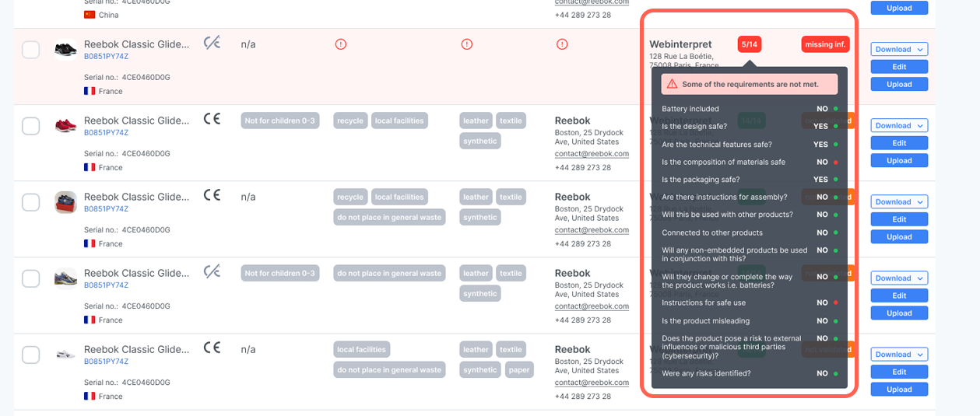980x416 pixels.
Task: Click the missing inf. status tag
Action: [x=825, y=44]
